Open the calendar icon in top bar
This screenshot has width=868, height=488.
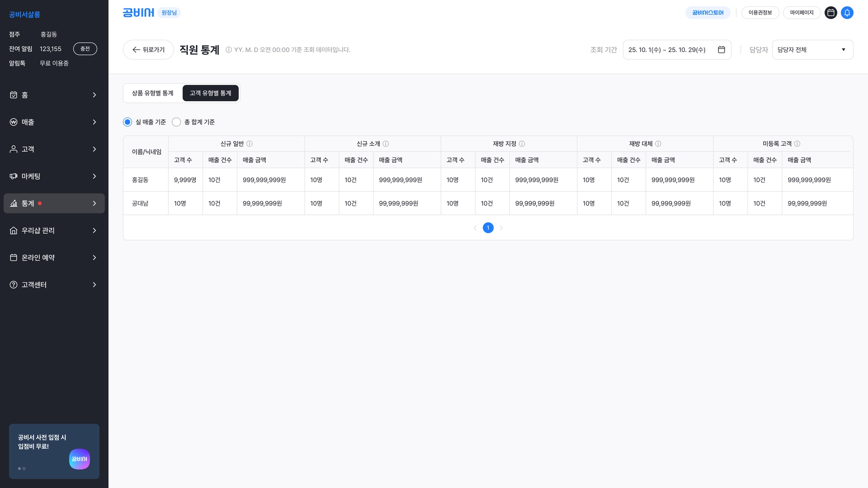click(831, 13)
